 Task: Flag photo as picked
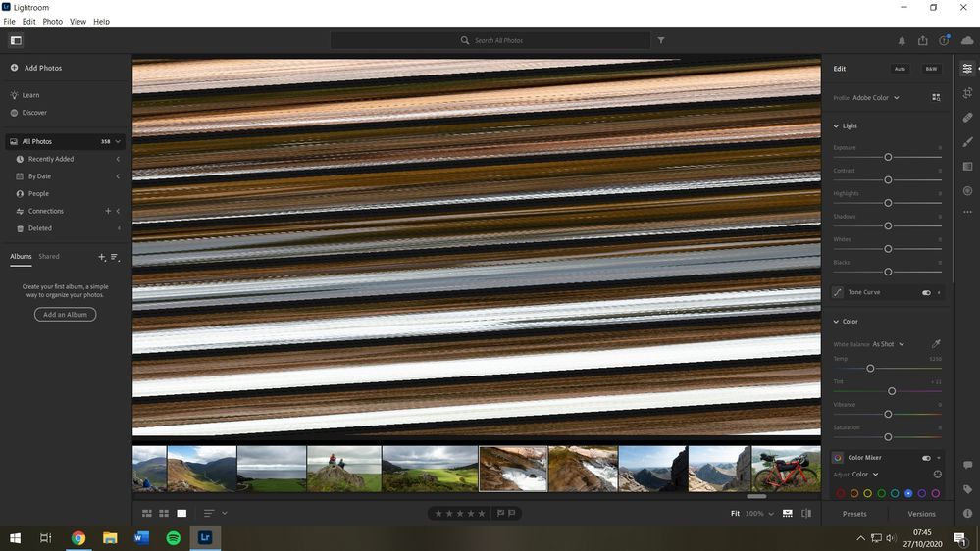coord(500,513)
